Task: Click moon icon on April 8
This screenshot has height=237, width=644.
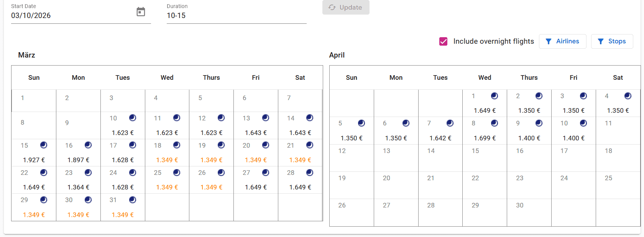Action: pyautogui.click(x=495, y=123)
